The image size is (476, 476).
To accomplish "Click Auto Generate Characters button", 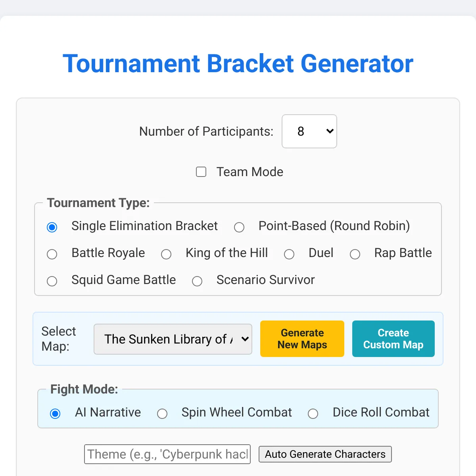I will [x=325, y=454].
